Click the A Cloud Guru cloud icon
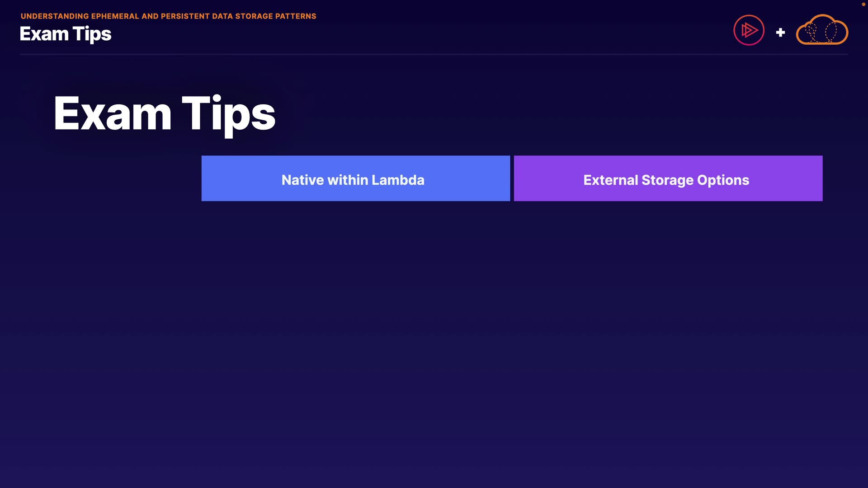Screen dimensions: 868x488 pyautogui.click(x=822, y=30)
